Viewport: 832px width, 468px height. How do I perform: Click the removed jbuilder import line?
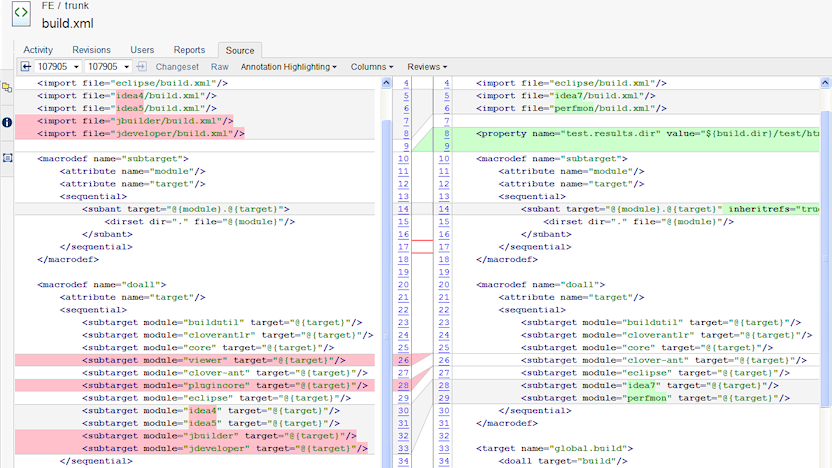click(x=135, y=121)
